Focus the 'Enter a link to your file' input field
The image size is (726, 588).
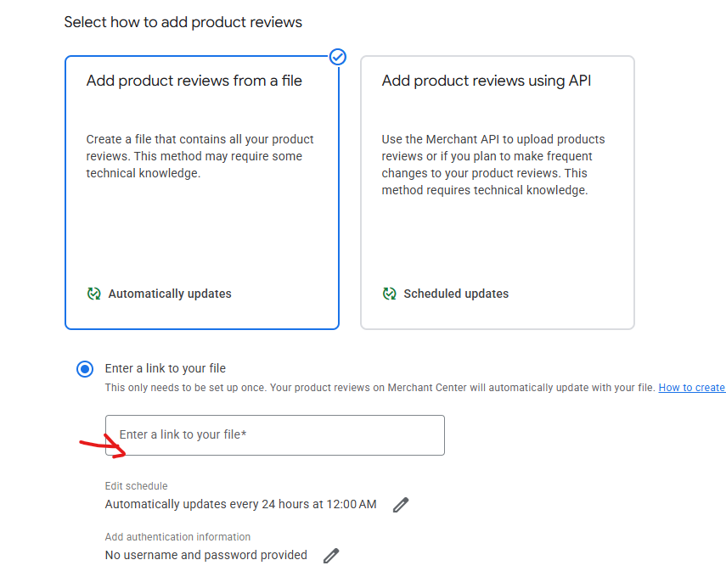click(274, 434)
